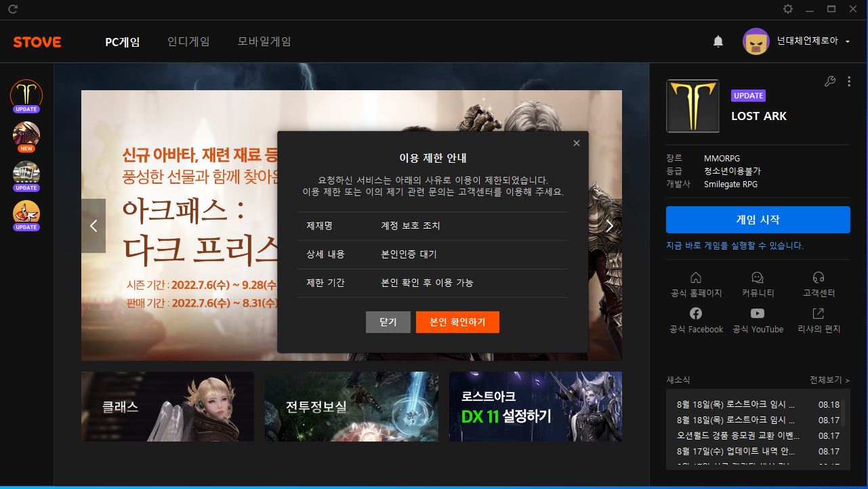Open the 공식 홈페이지 home icon
The height and width of the screenshot is (489, 868).
[696, 277]
